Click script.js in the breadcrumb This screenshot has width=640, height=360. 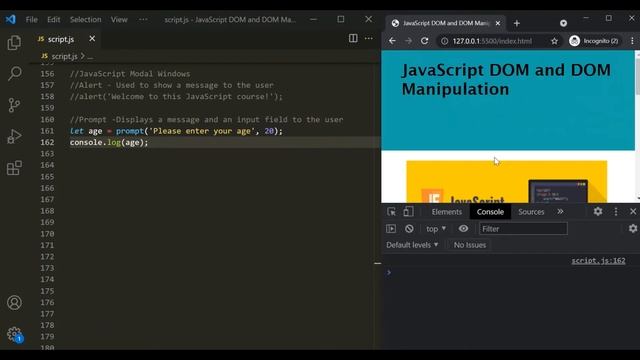64,56
